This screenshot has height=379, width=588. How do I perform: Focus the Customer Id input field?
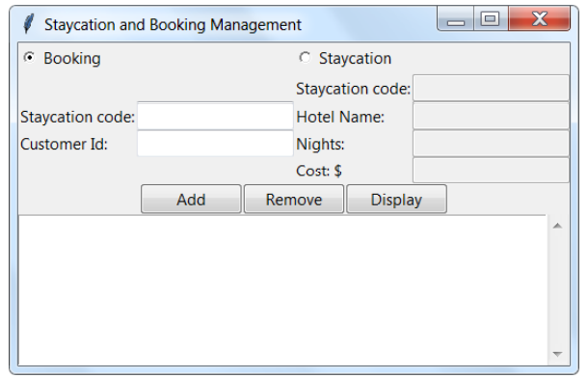215,144
